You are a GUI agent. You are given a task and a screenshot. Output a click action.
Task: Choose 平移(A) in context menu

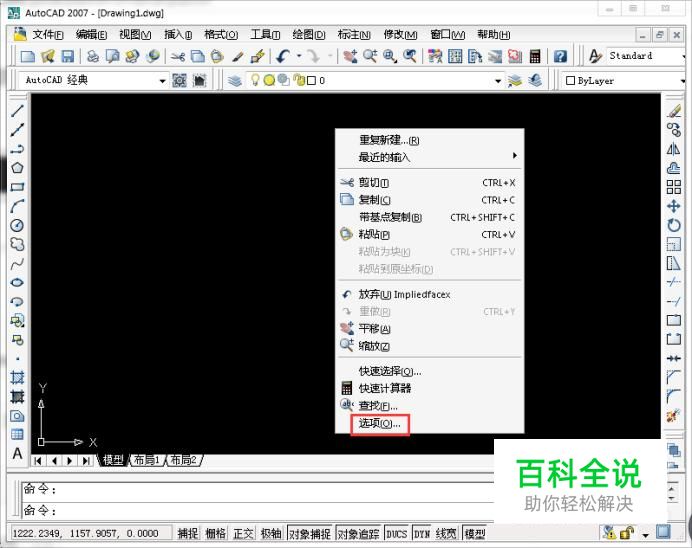pos(430,329)
